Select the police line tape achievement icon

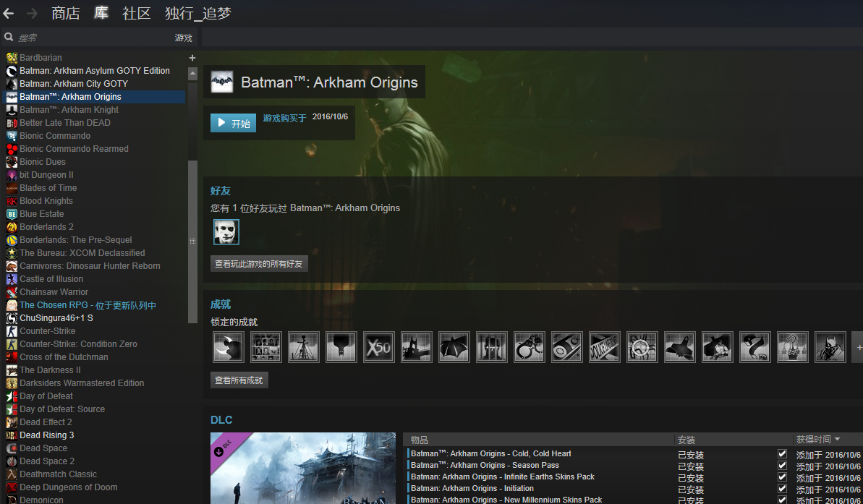click(604, 347)
